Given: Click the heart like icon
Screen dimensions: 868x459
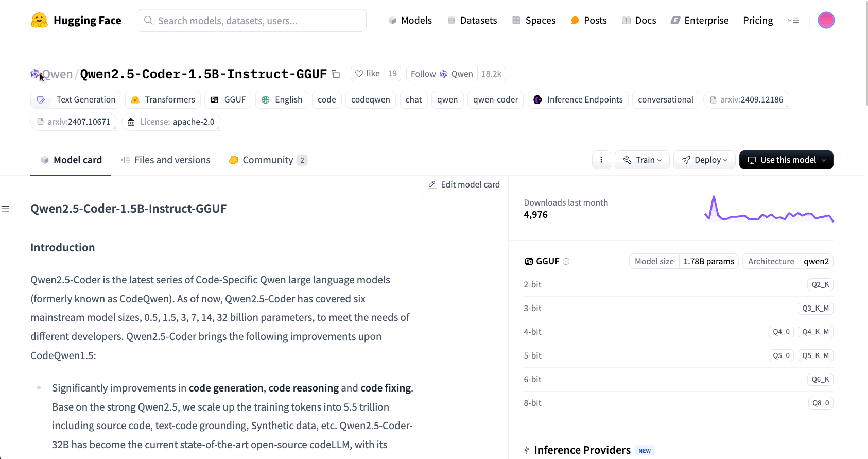Looking at the screenshot, I should click(x=359, y=74).
